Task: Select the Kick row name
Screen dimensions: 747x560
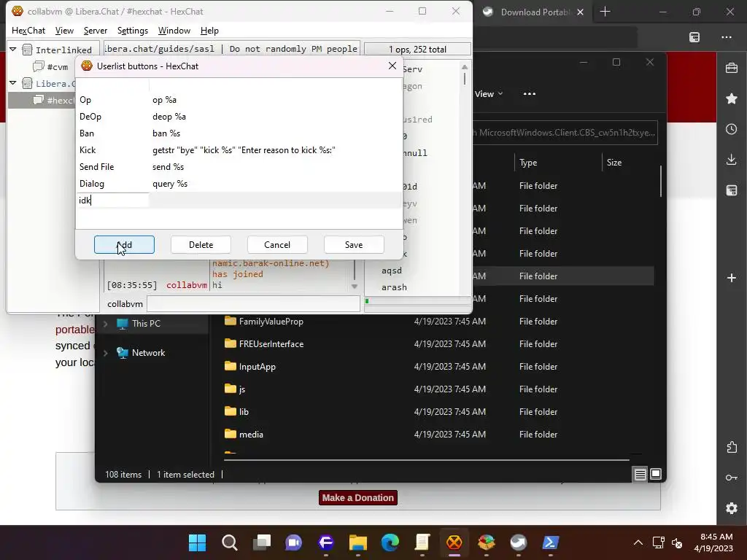Action: [x=88, y=150]
